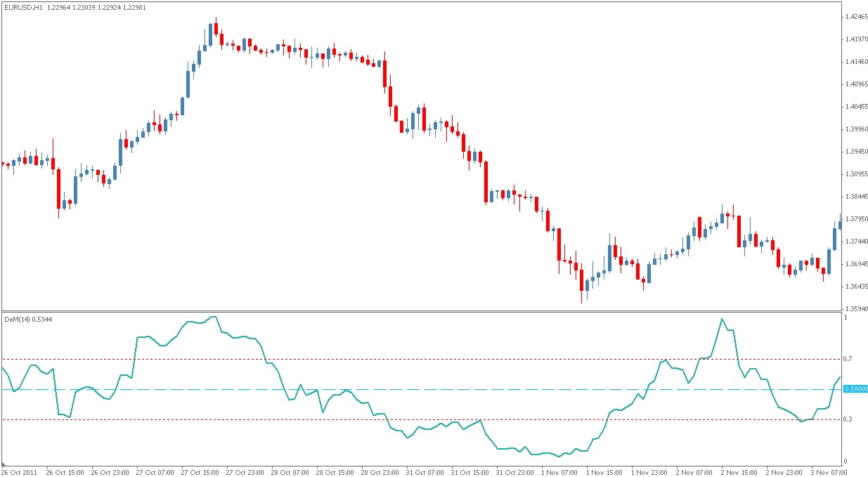Click the 31 Oct 15:00 time label
This screenshot has height=477, width=868.
click(471, 472)
